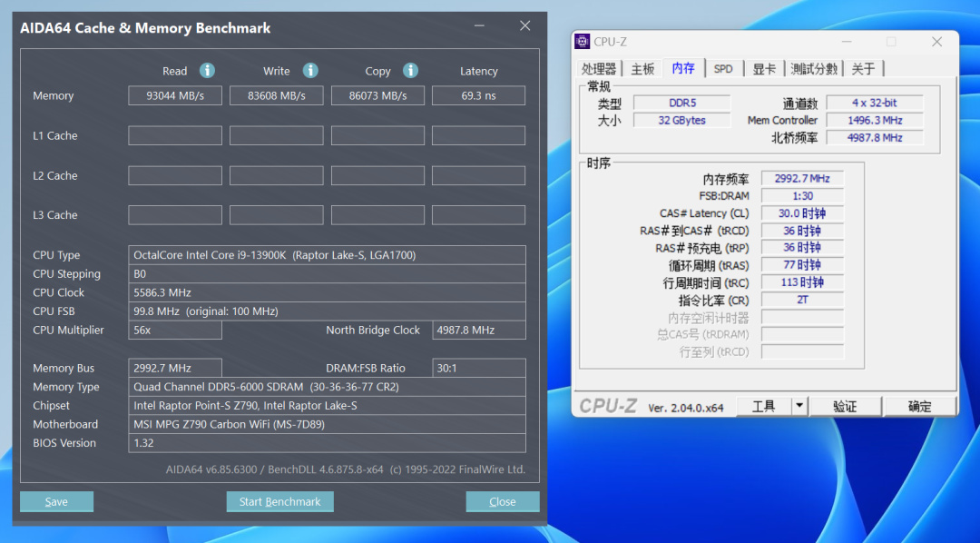Click the tRC value 113 时钟
The width and height of the screenshot is (980, 543).
[x=802, y=282]
